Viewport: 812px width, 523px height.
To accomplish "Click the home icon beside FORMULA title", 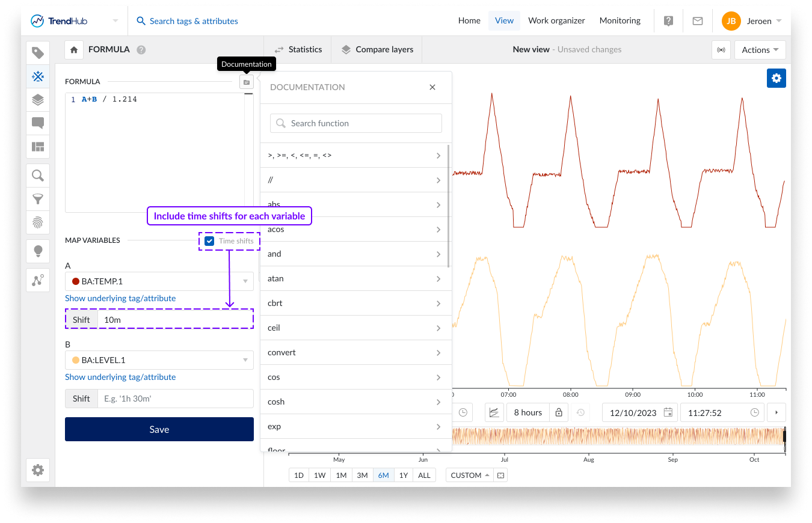I will pyautogui.click(x=74, y=50).
